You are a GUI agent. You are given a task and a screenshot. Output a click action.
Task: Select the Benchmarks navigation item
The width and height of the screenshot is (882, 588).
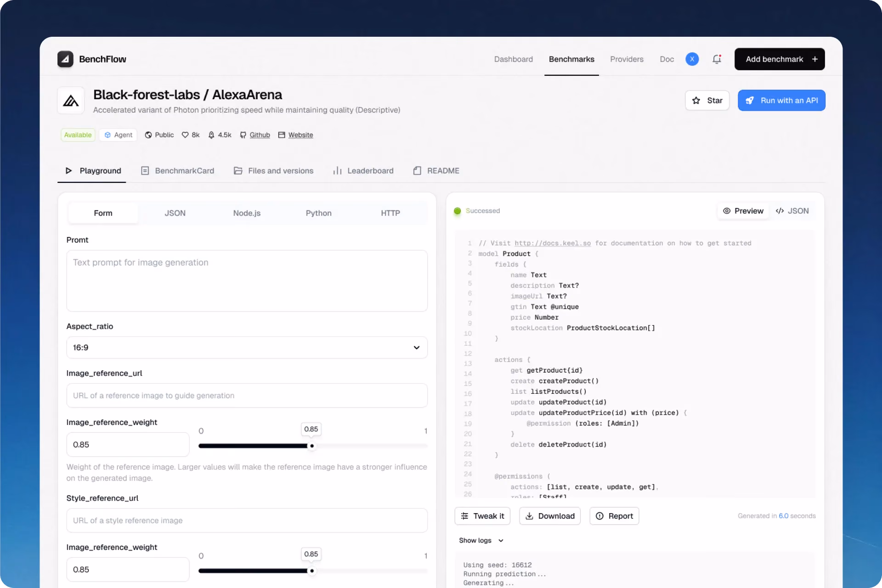571,59
